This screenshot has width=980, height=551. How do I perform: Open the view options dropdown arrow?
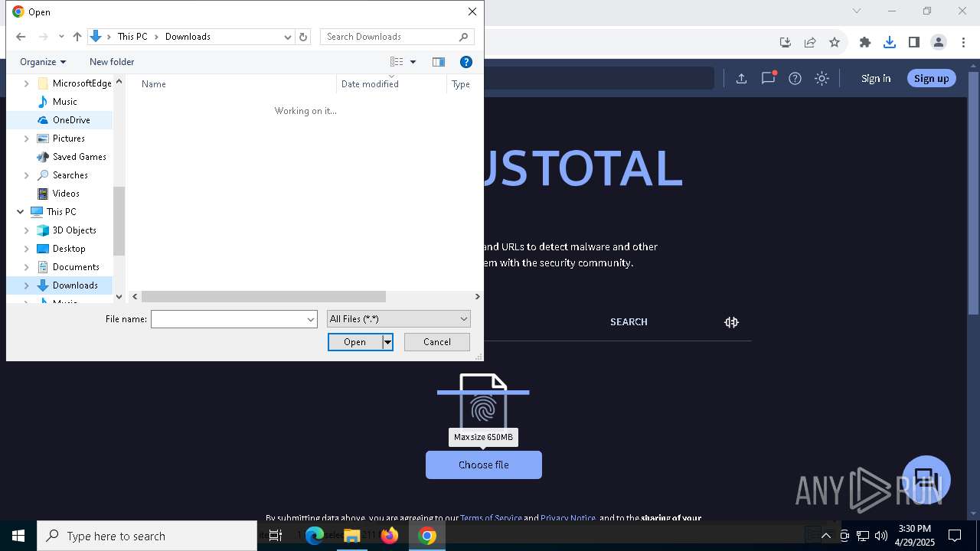(413, 62)
